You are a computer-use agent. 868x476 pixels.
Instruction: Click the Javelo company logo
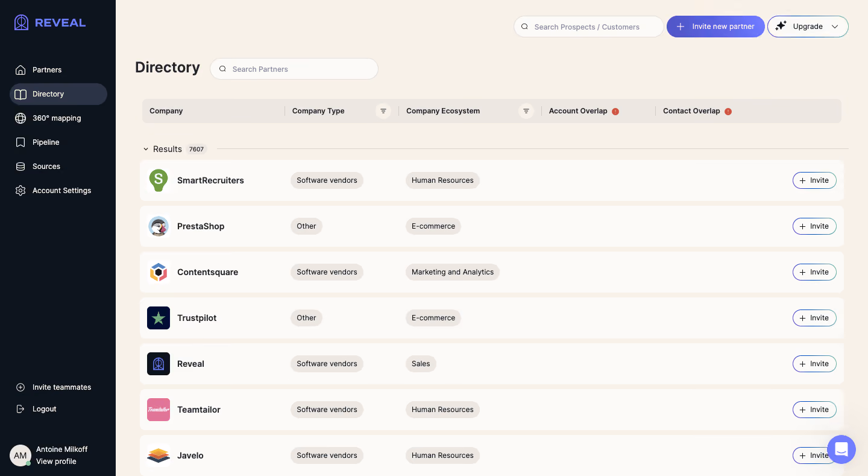coord(159,455)
